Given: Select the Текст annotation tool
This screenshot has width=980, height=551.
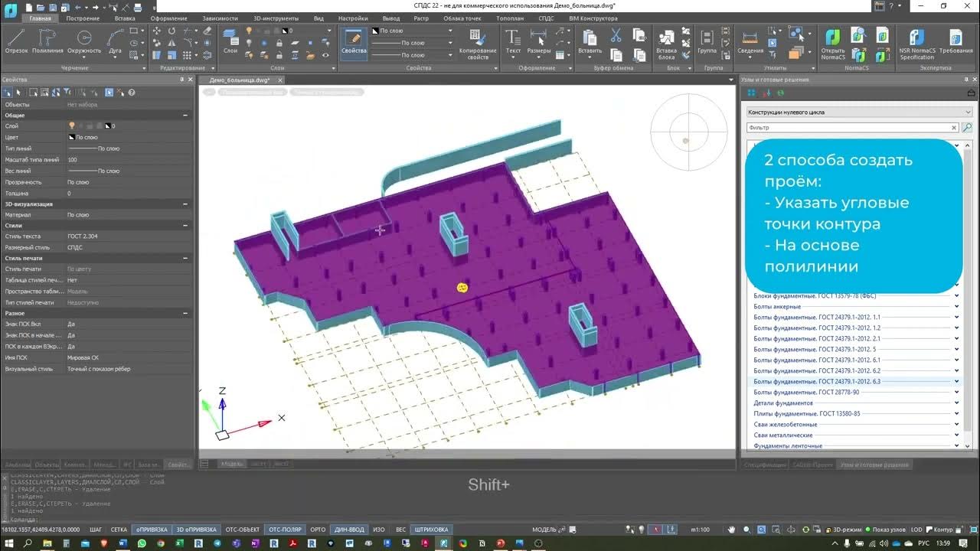Looking at the screenshot, I should [513, 42].
